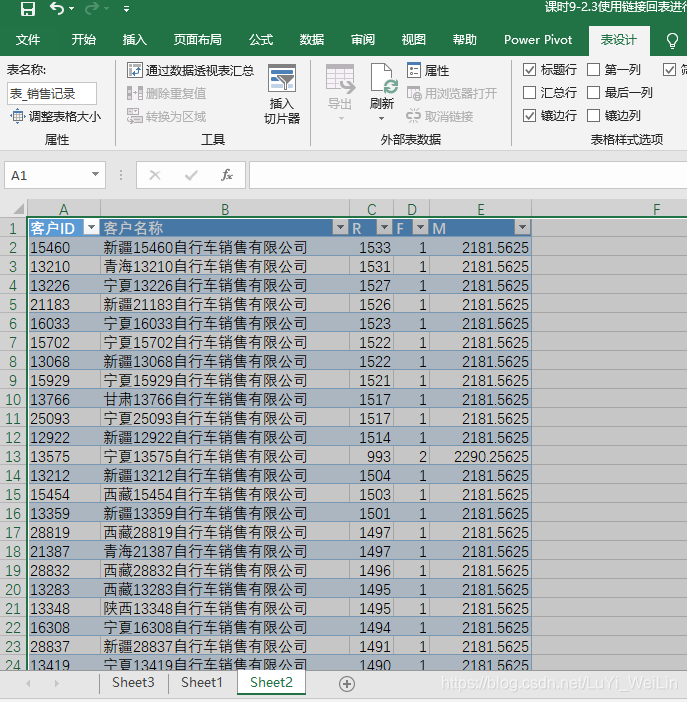Uncheck the 标题行 checkbox
This screenshot has height=702, width=687.
pyautogui.click(x=529, y=69)
